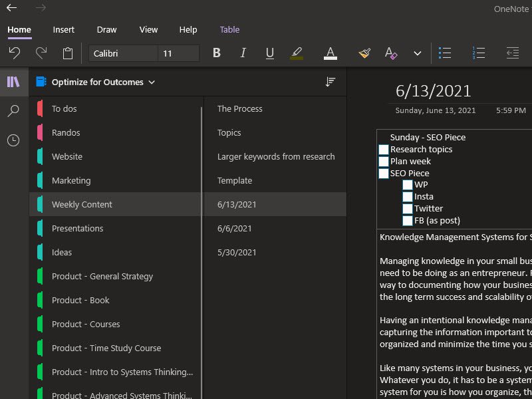Sort pages using the sort icon
532x399 pixels.
point(330,82)
